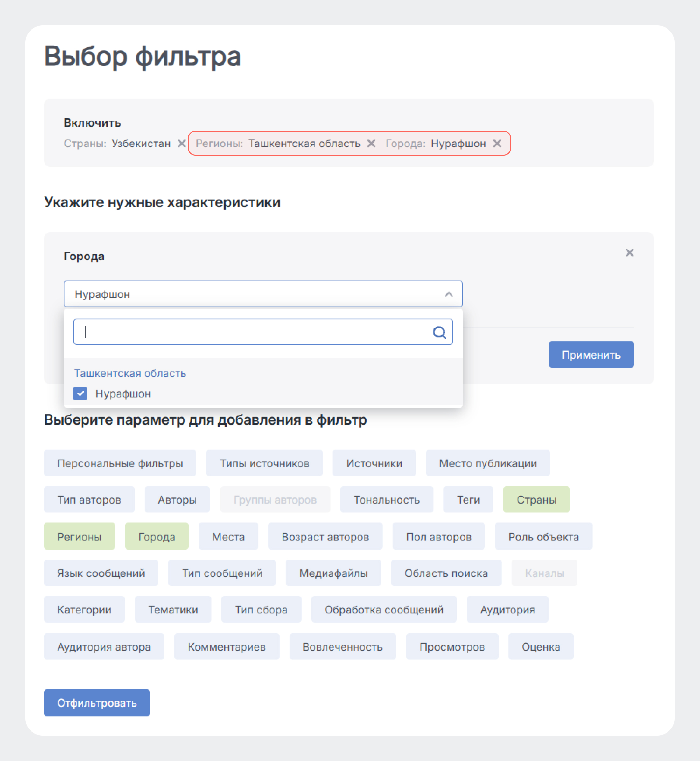Choose the Язык сообщений parameter
The image size is (700, 761).
point(101,573)
